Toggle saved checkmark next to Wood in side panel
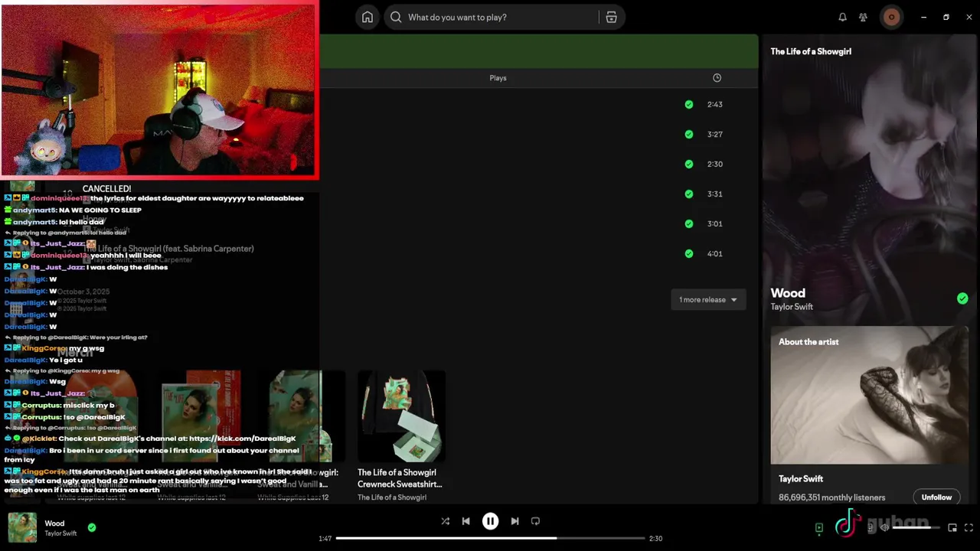 tap(962, 298)
